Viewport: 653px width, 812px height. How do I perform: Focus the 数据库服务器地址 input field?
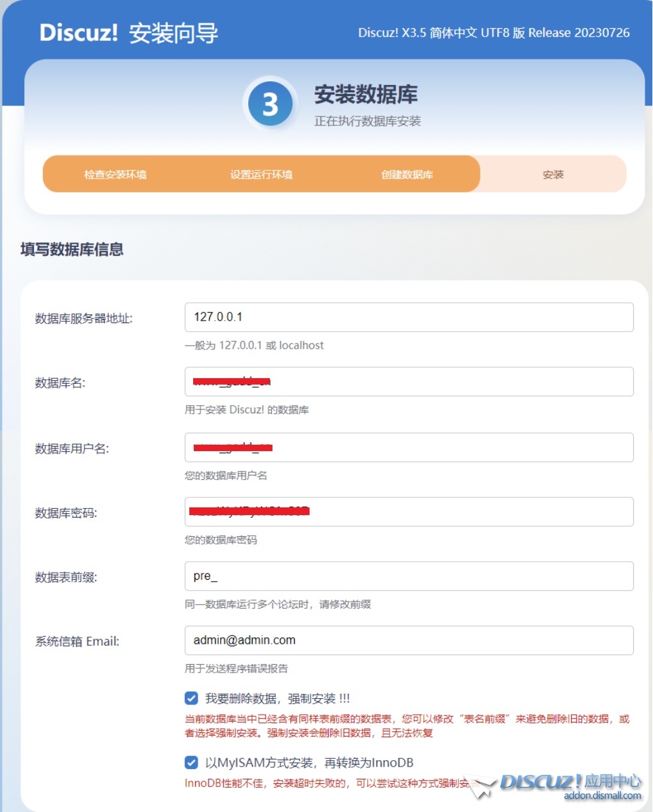(409, 317)
